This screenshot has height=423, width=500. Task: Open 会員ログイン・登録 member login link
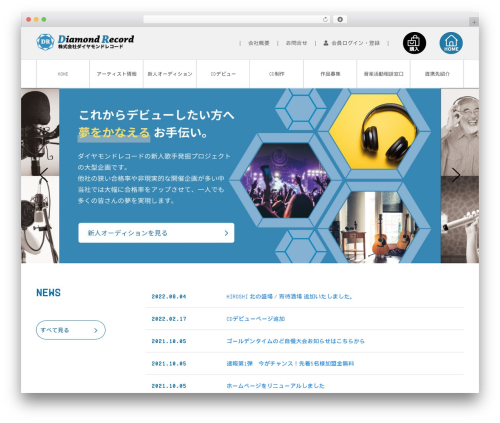352,43
